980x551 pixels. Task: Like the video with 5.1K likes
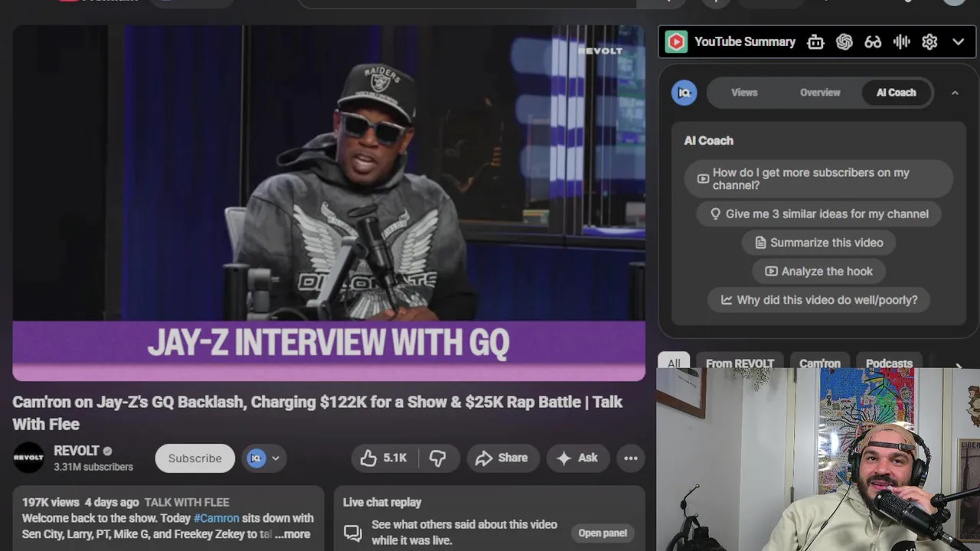coord(384,458)
